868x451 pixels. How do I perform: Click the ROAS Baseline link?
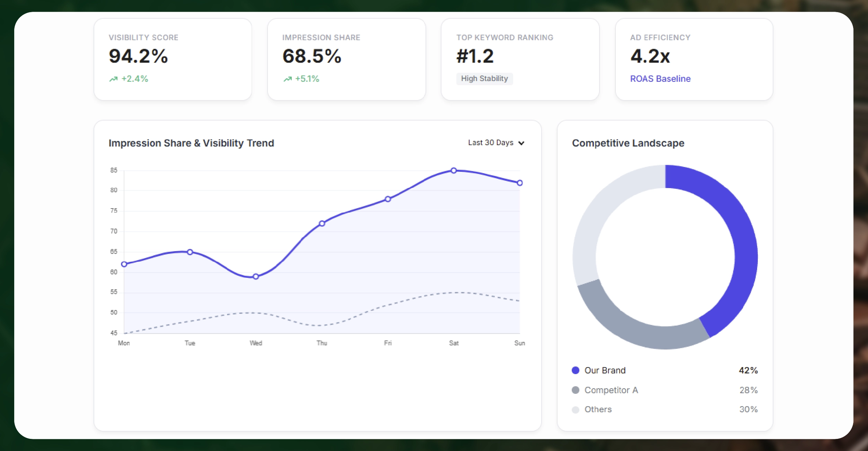coord(660,79)
